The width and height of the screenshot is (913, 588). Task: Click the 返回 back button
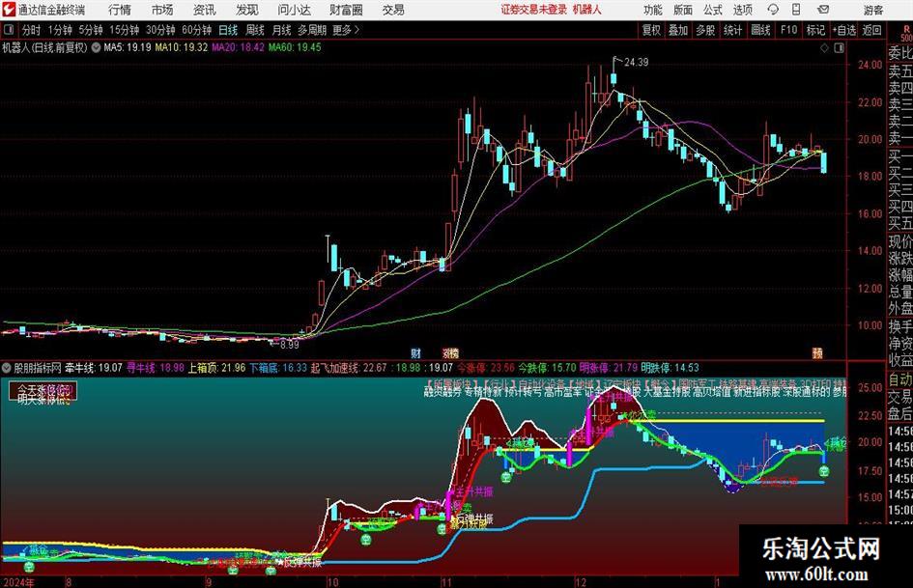click(871, 30)
